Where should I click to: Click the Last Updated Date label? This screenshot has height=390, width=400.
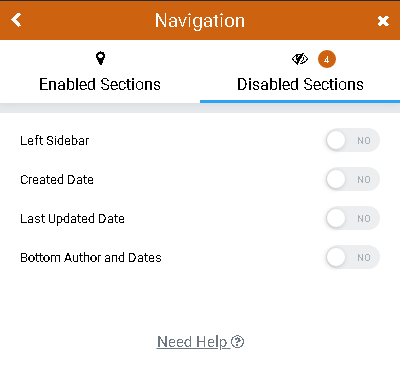click(x=72, y=219)
